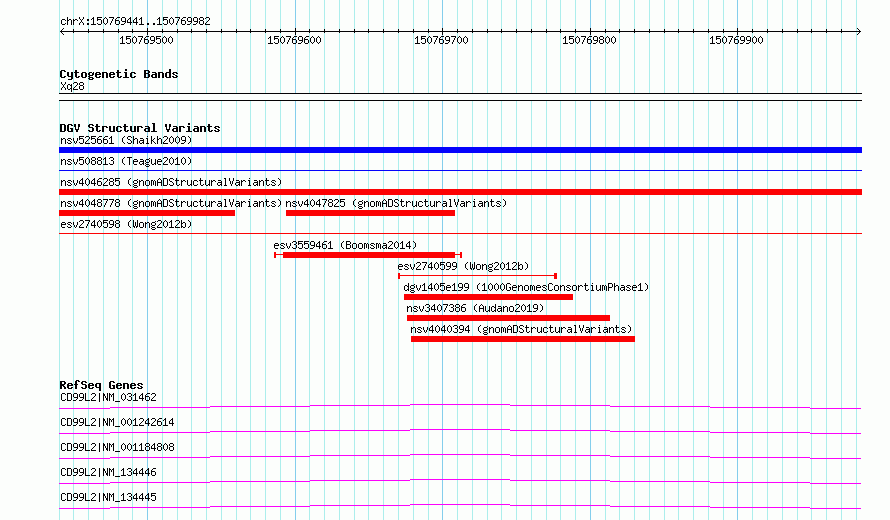Click the esv3559461 (Boomsma2014) variant bar
Screen dimensions: 890x520
click(368, 255)
